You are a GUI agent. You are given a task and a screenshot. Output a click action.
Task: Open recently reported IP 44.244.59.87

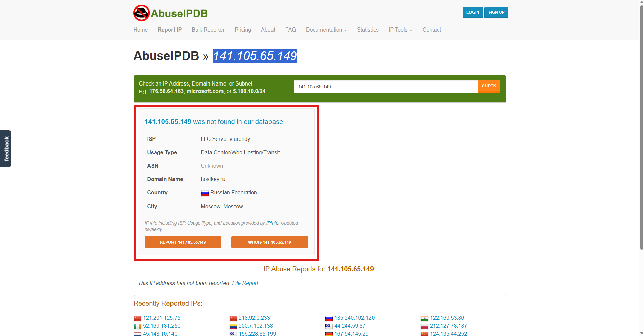click(350, 326)
